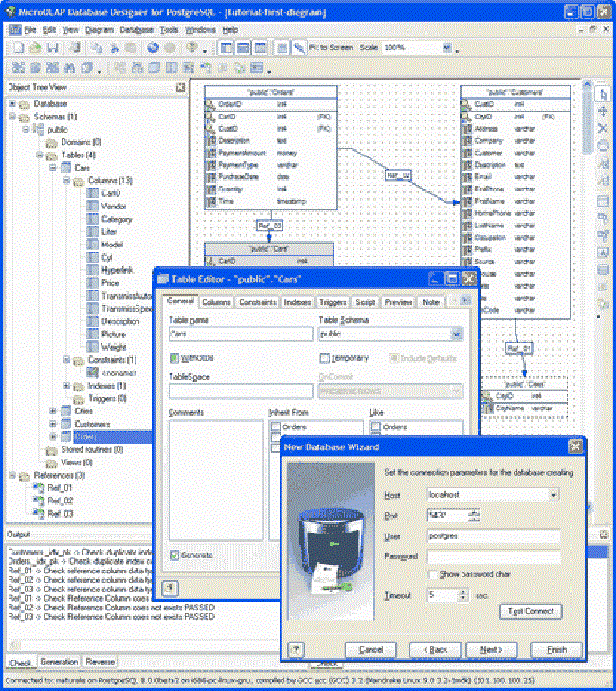Click the Fit to Screen magnifier icon

pyautogui.click(x=299, y=47)
